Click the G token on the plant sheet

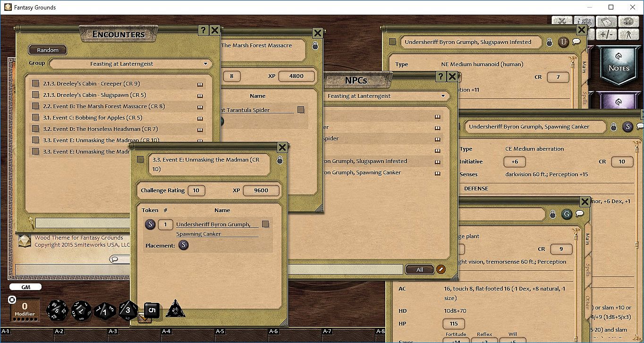pyautogui.click(x=567, y=214)
